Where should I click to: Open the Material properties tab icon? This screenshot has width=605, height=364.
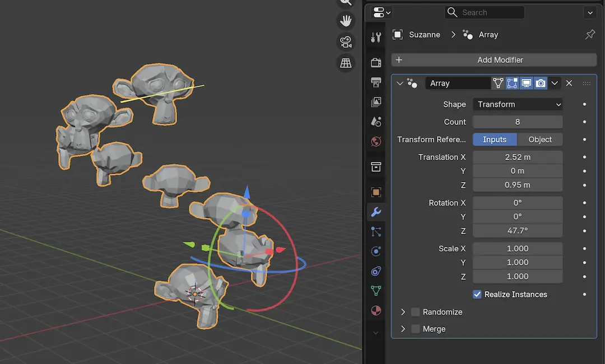(x=376, y=310)
